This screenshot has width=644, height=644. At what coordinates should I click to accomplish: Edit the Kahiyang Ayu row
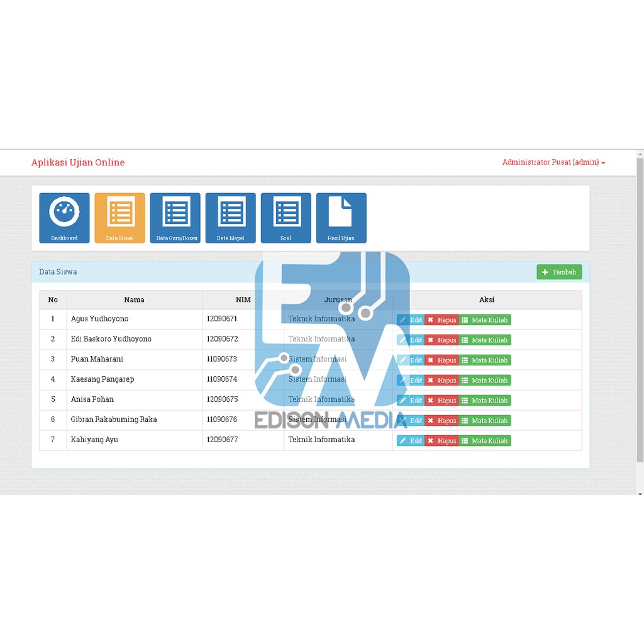click(411, 441)
